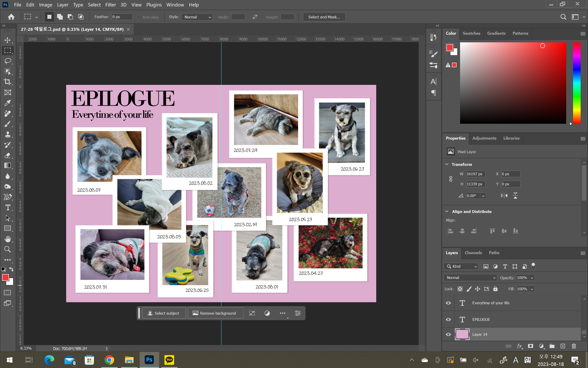Hide Layer 14 visibility
Viewport: 588px width, 368px height.
click(448, 334)
